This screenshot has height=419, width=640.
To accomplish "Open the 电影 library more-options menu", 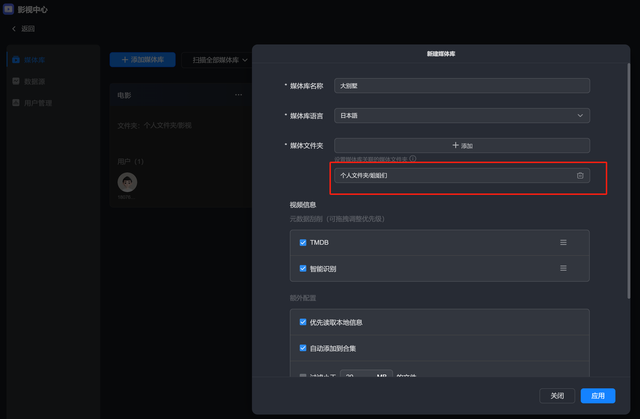I will [x=238, y=95].
